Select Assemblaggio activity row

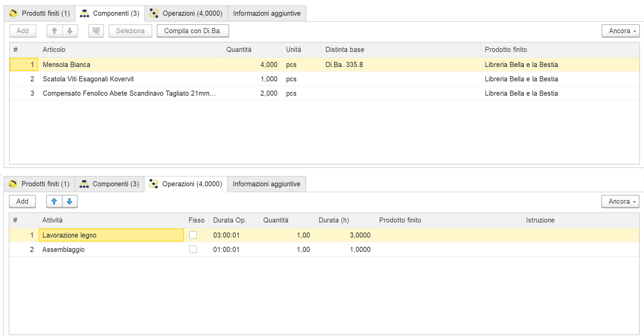coord(324,250)
